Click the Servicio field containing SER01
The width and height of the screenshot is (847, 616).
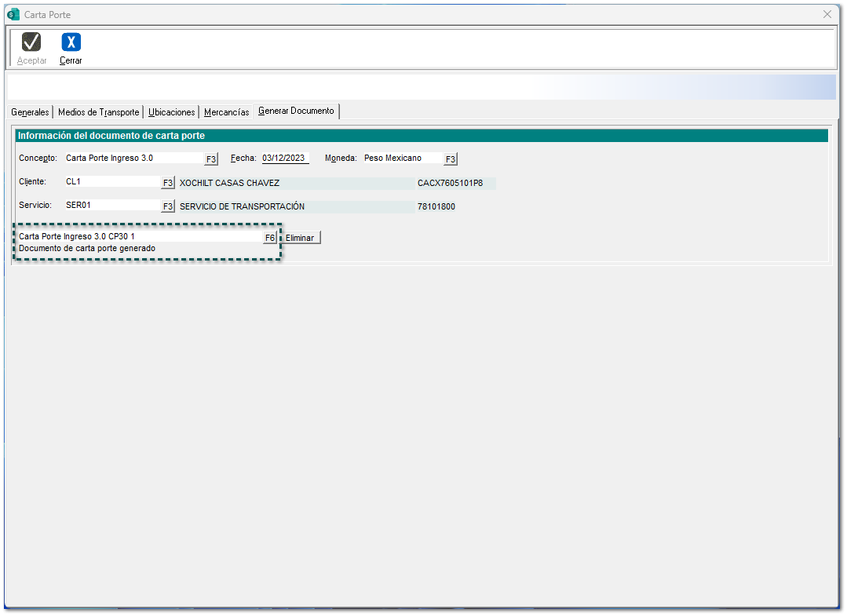coord(110,206)
